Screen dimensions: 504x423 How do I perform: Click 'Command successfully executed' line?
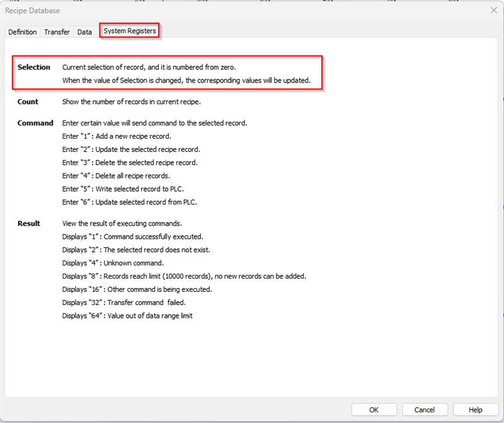point(133,236)
